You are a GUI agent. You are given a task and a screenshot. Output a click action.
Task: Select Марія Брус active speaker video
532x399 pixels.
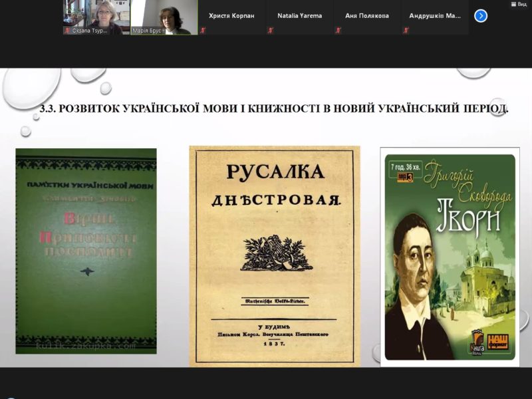(x=164, y=16)
